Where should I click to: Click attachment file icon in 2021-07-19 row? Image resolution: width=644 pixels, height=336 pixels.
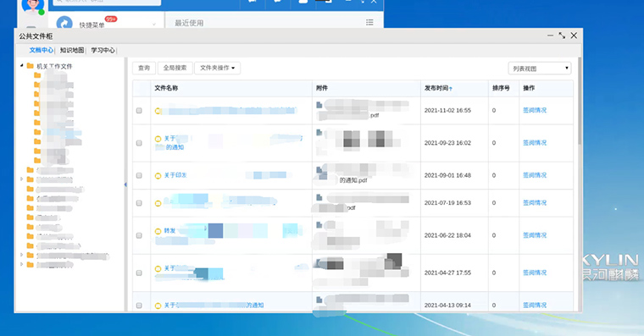(x=319, y=197)
